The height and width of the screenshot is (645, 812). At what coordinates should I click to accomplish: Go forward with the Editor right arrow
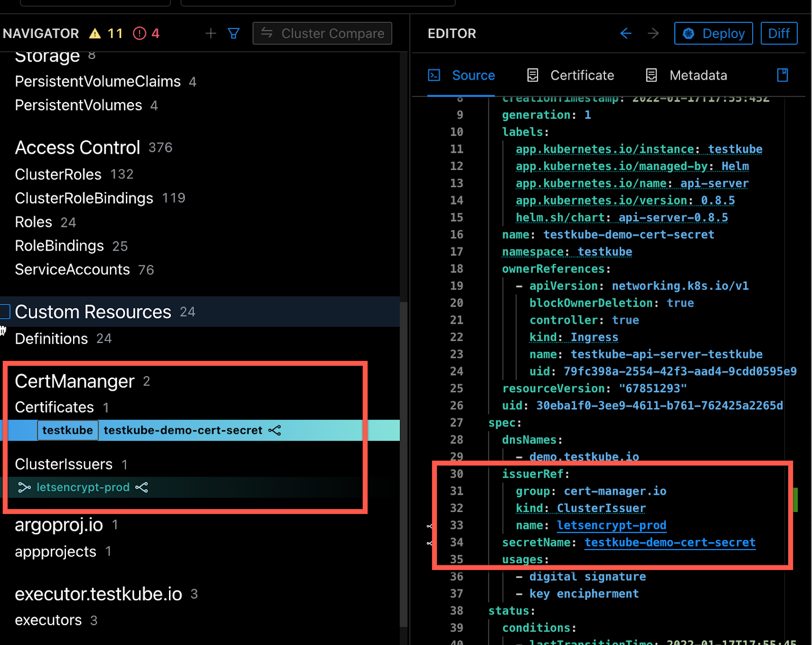pyautogui.click(x=653, y=33)
